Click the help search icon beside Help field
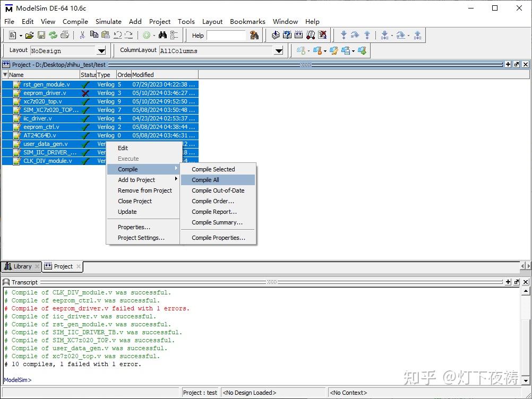532x399 pixels. tap(254, 35)
